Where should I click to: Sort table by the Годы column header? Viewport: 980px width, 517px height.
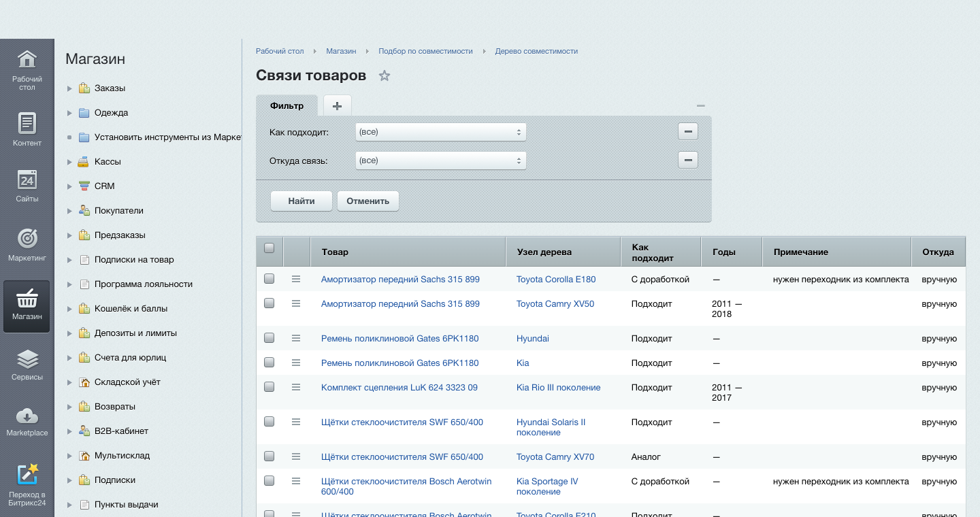(732, 252)
